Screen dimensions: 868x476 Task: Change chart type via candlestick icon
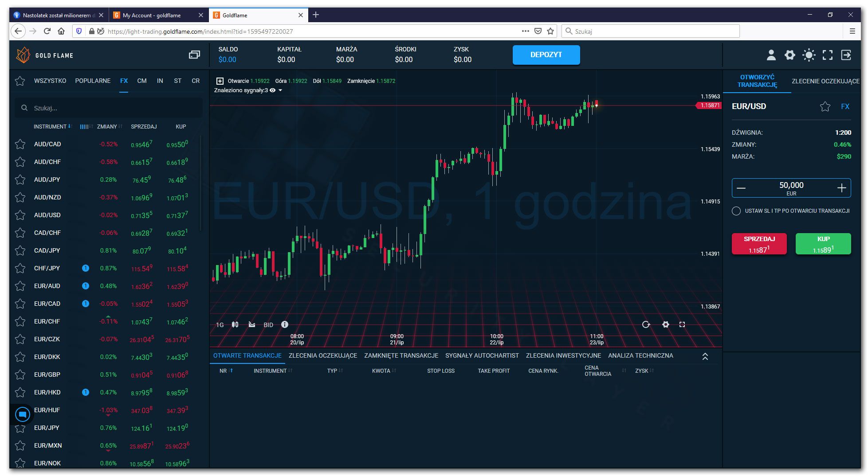235,324
